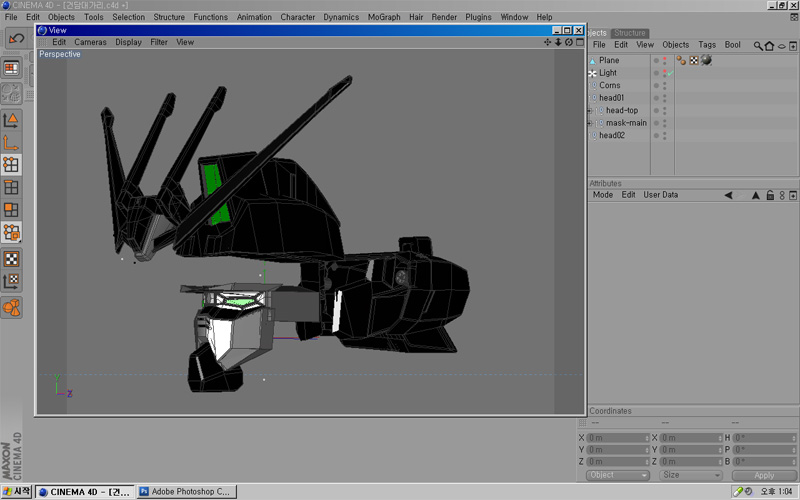800x500 pixels.
Task: Go back with Attributes left arrow
Action: tap(729, 195)
